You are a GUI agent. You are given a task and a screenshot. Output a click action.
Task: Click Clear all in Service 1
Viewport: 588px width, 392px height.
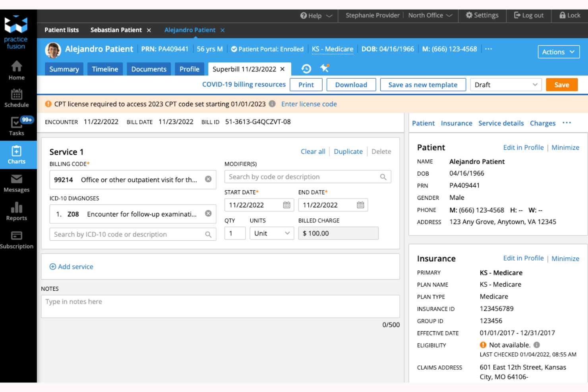(313, 151)
